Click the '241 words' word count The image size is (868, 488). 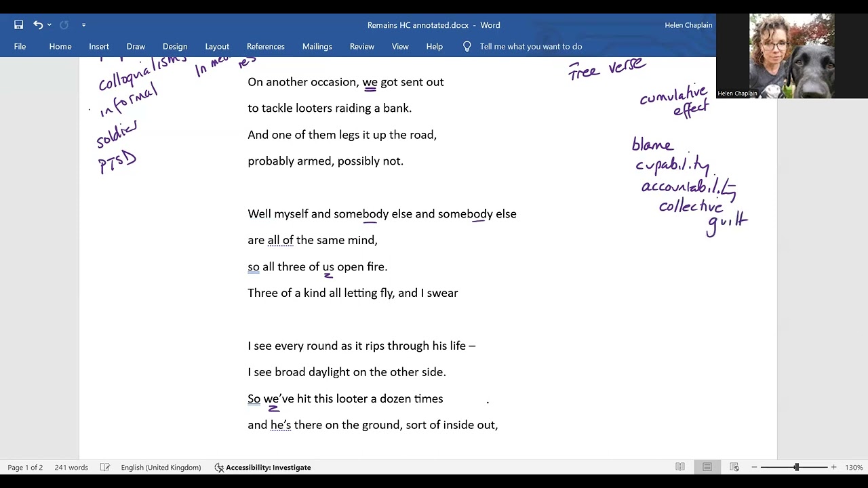71,467
